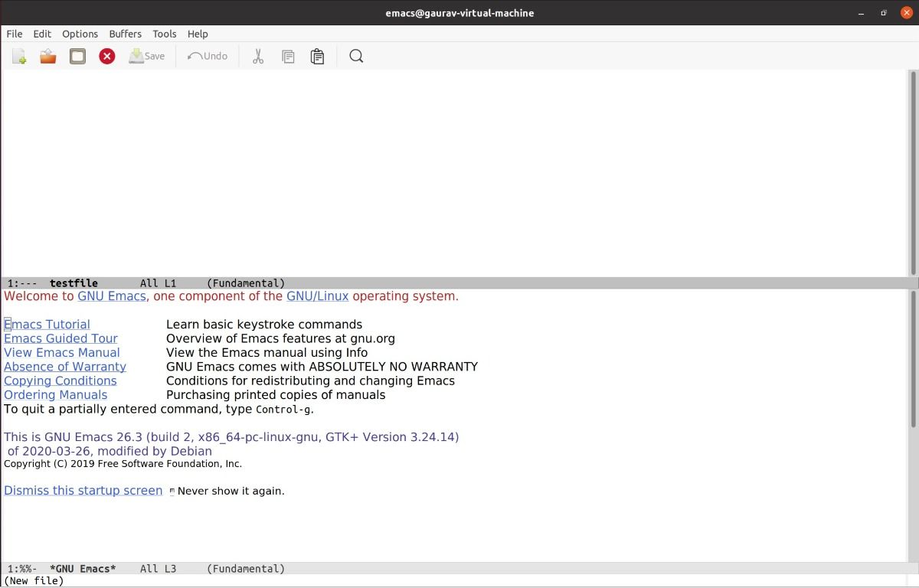Click inside the empty testfile editing area
Screen dimensions: 919x588
(x=453, y=173)
